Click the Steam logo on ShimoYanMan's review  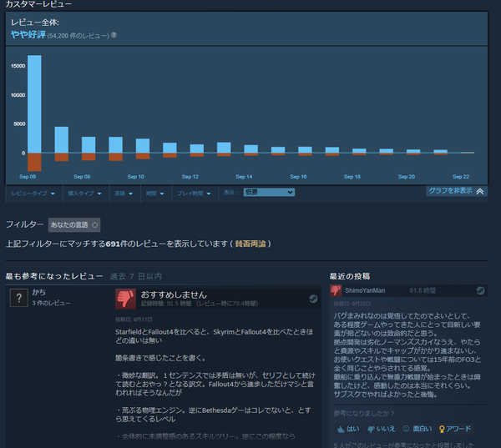point(480,290)
